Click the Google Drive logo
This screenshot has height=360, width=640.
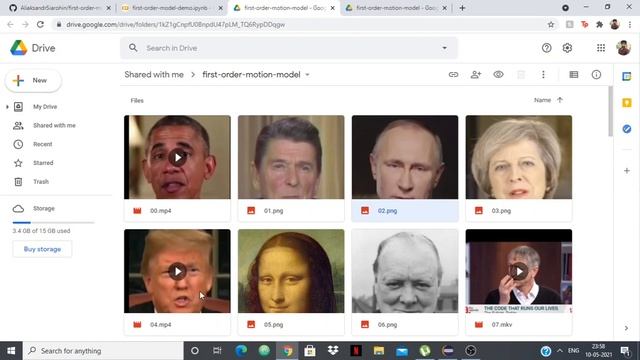[x=19, y=48]
